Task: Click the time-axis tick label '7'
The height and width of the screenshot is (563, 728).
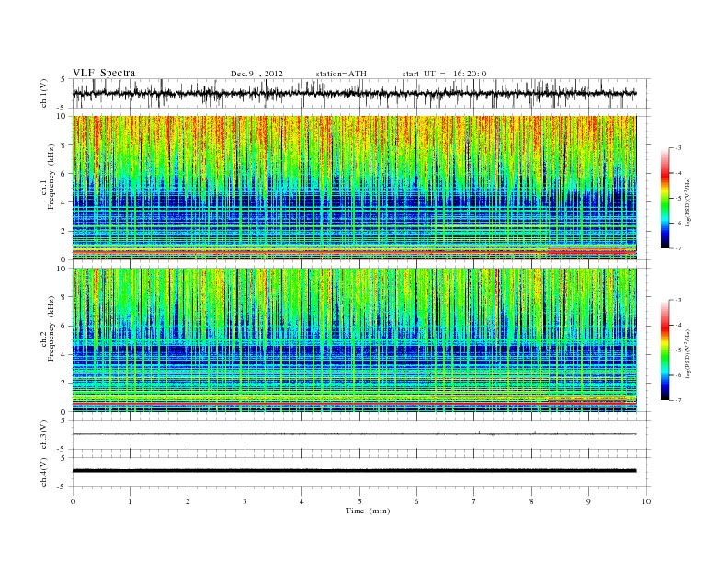Action: click(x=474, y=501)
